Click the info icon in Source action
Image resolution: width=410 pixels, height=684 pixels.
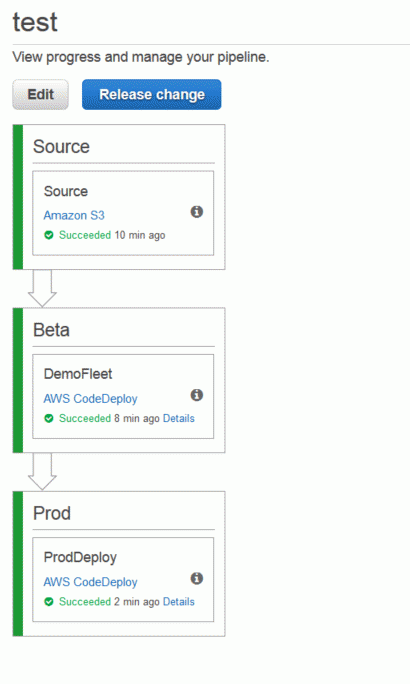197,212
